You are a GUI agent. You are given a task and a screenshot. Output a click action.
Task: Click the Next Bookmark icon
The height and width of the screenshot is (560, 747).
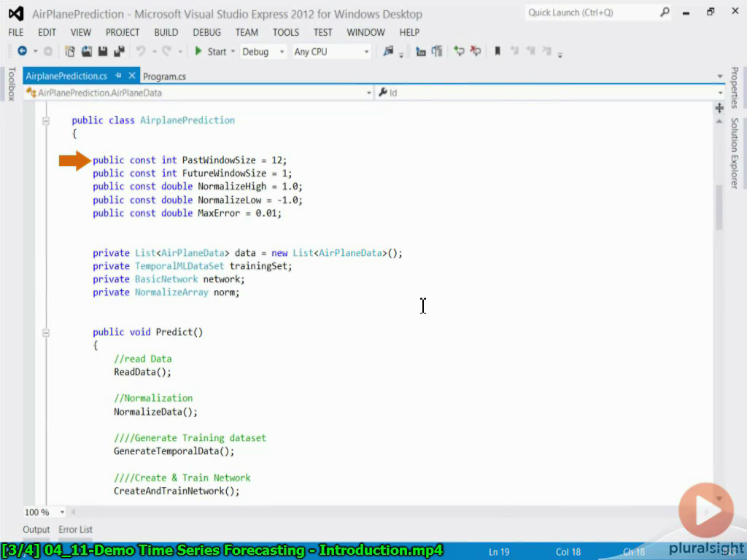click(530, 51)
